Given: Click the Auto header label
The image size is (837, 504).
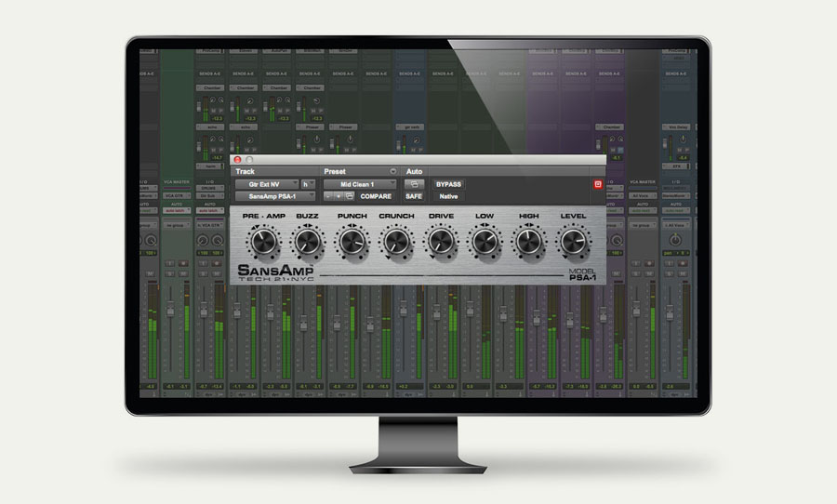Looking at the screenshot, I should [414, 171].
